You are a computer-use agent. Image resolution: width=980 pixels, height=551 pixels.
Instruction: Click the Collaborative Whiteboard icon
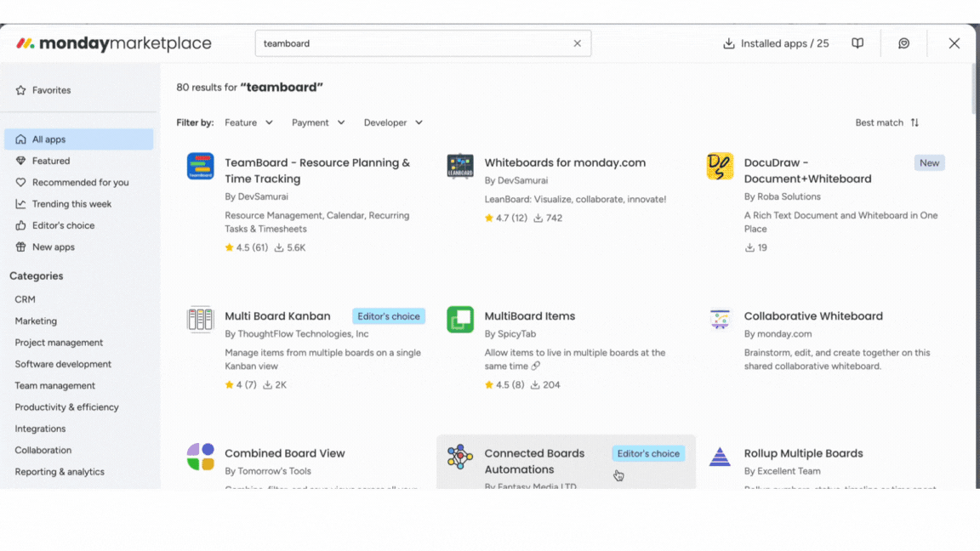pyautogui.click(x=720, y=319)
